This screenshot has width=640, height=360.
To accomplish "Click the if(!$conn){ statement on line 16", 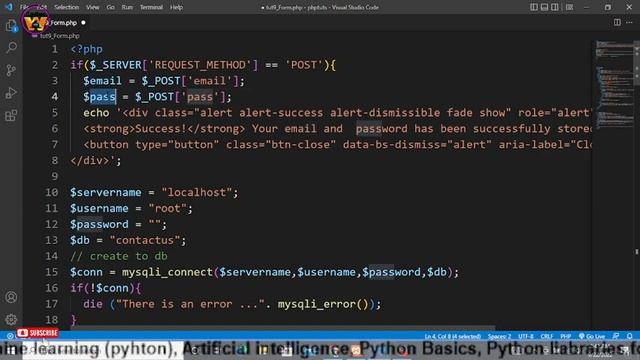I will coord(106,288).
